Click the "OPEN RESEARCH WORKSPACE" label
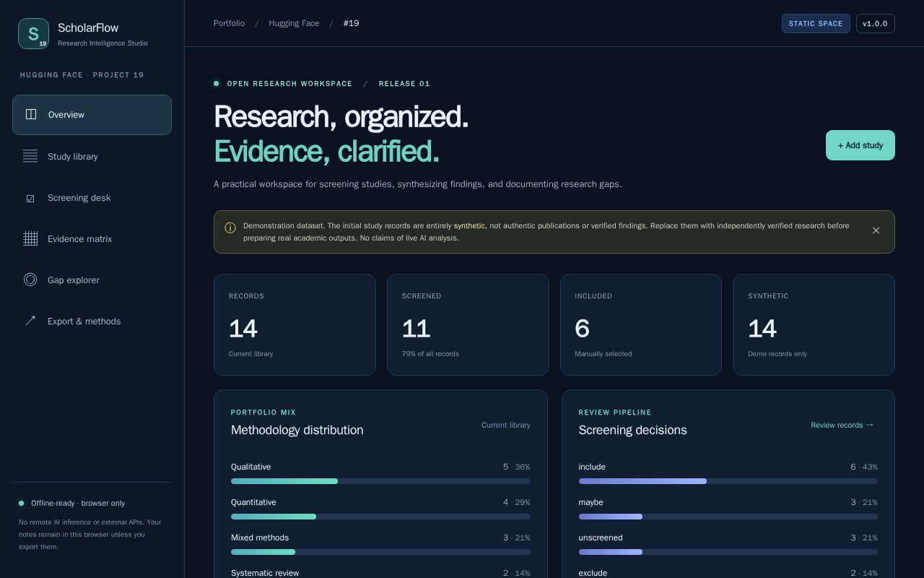Viewport: 924px width, 578px height. 289,84
